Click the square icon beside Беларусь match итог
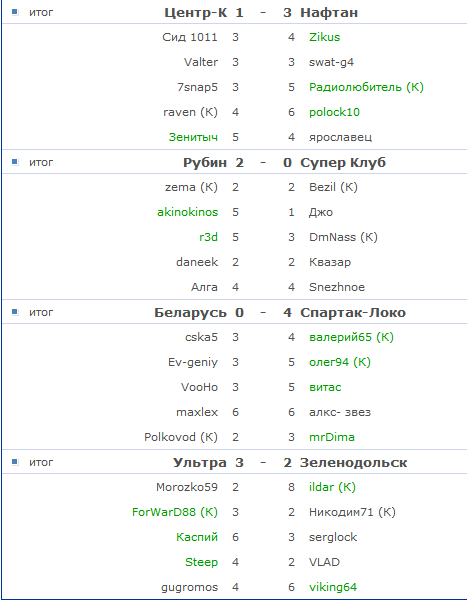 tap(15, 312)
